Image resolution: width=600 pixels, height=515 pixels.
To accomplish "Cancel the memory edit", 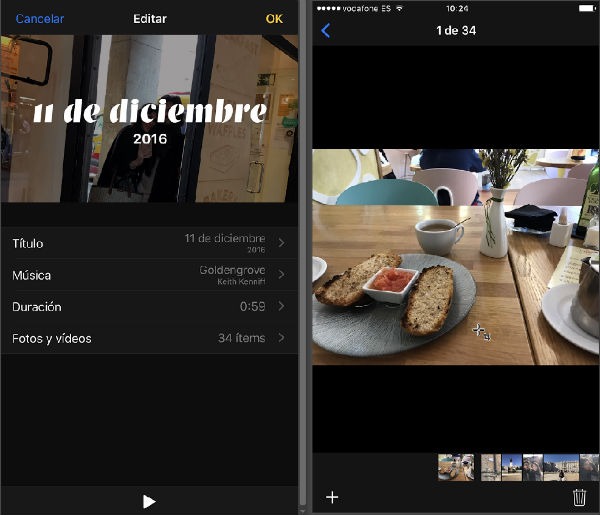I will click(x=40, y=19).
